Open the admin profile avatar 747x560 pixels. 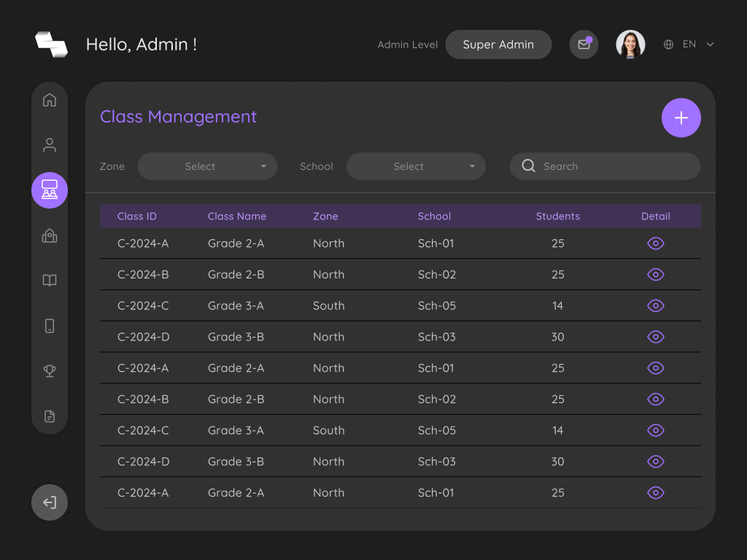[630, 44]
